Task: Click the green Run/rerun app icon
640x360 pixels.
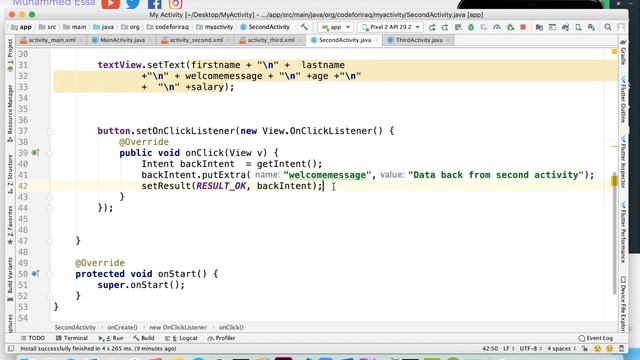Action: (x=432, y=27)
